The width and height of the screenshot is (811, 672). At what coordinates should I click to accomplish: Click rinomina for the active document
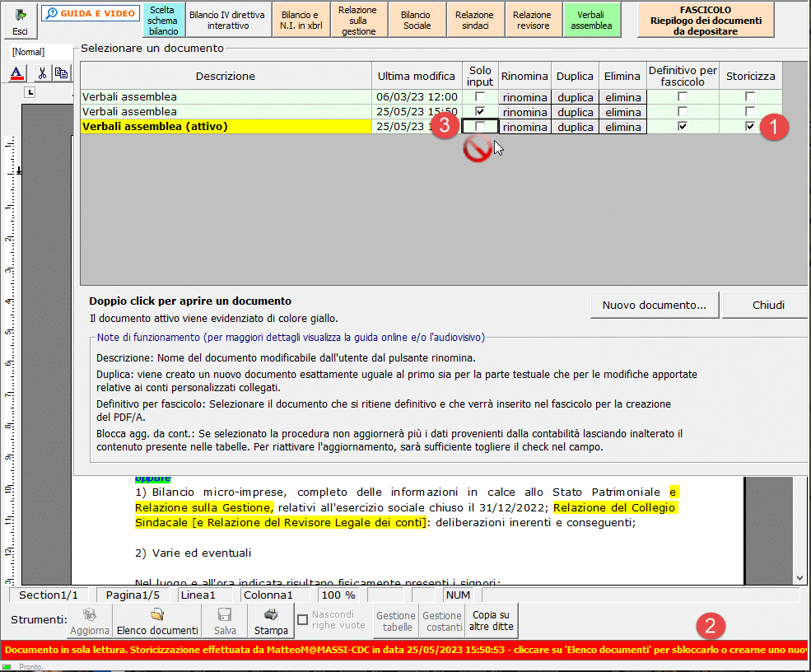[524, 127]
